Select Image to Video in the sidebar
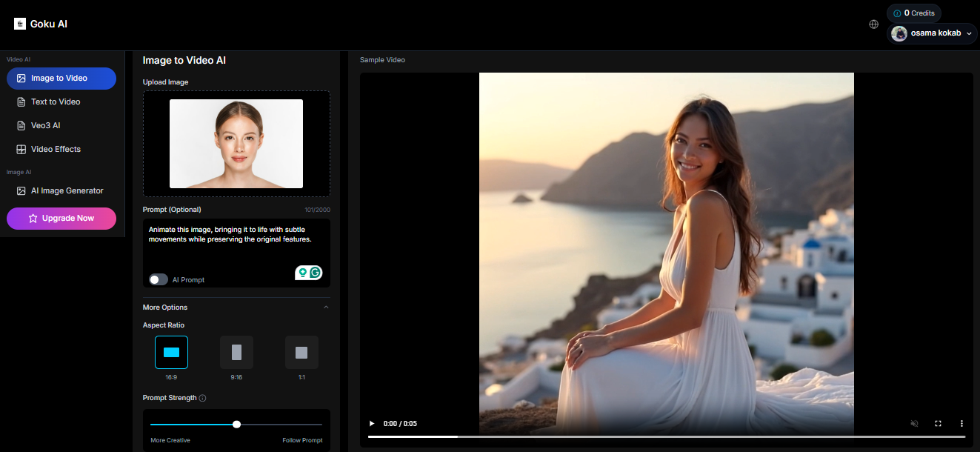The image size is (980, 452). (x=61, y=78)
